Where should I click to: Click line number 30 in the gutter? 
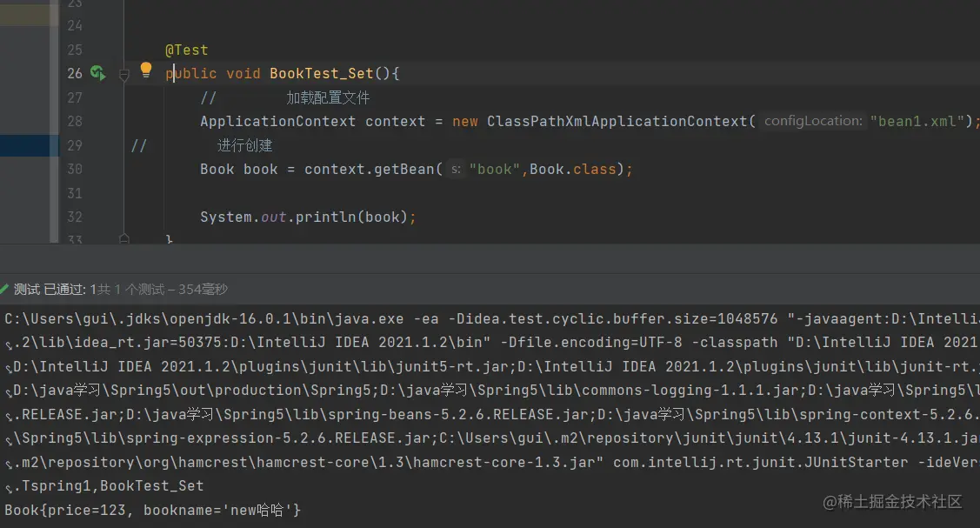pyautogui.click(x=75, y=170)
